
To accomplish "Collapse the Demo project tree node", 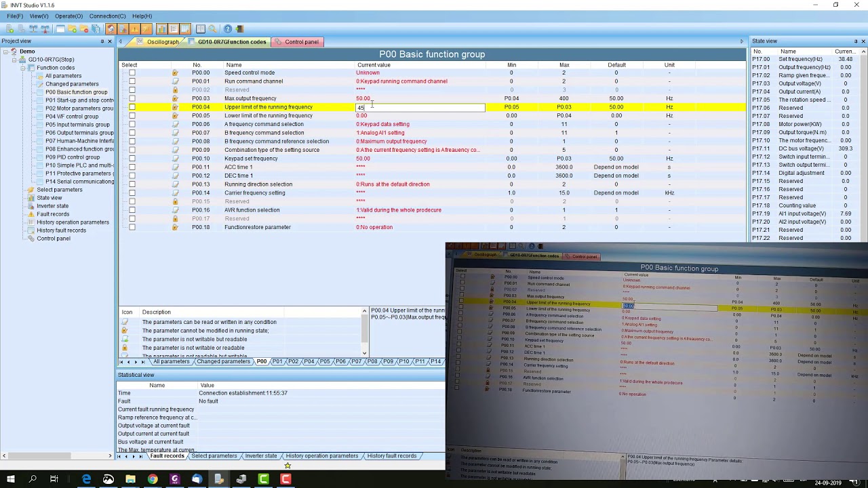I will (5, 52).
